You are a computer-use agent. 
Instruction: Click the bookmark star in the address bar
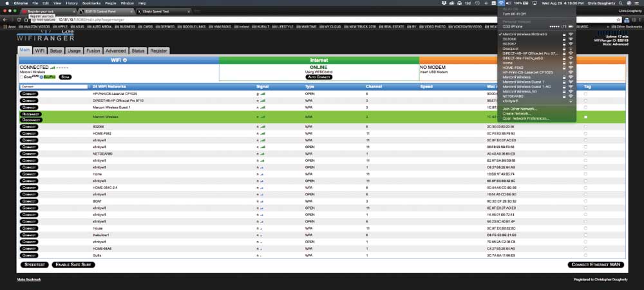click(618, 19)
